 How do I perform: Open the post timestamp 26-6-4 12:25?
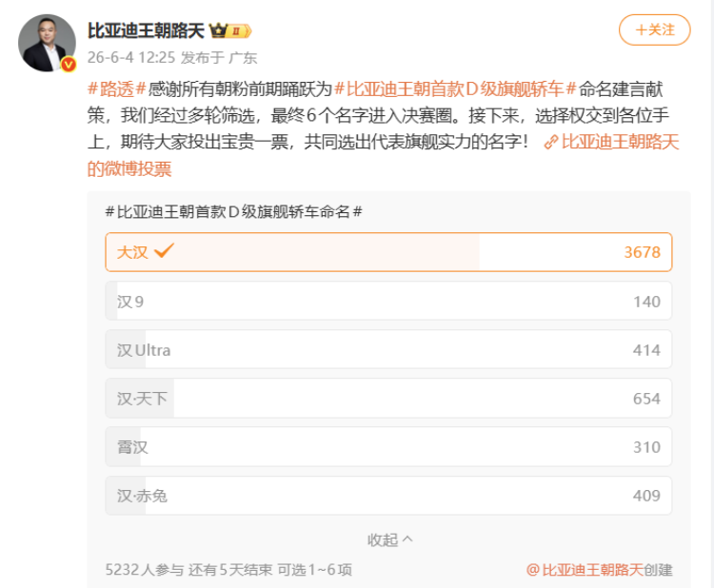click(x=131, y=57)
